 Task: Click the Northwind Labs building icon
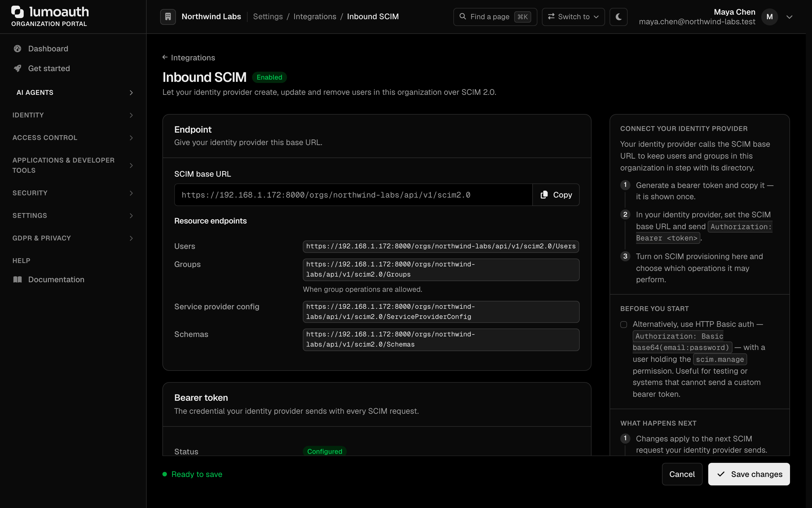point(168,16)
